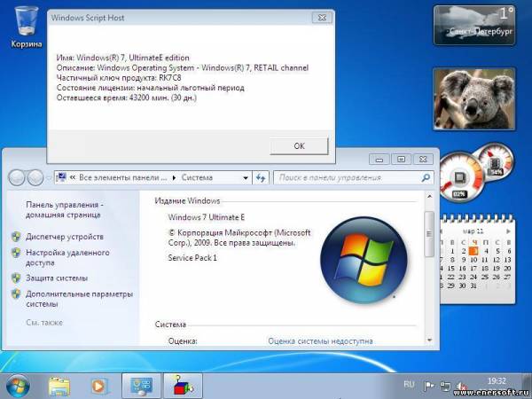Click 'мар 11' calendar gadget header

point(473,231)
